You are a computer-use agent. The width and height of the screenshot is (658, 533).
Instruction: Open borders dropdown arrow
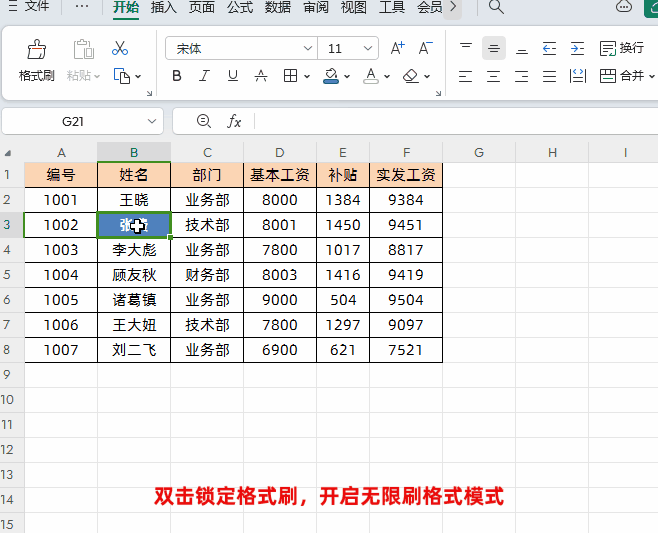pyautogui.click(x=307, y=76)
